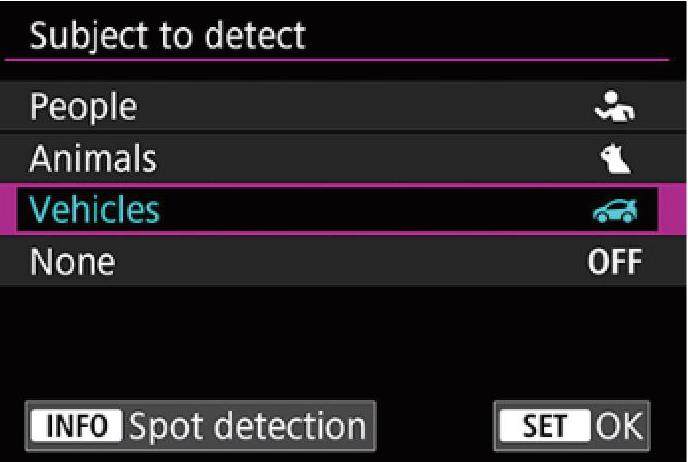688x462 pixels.
Task: Click the Vehicles teal text label
Action: tap(94, 210)
